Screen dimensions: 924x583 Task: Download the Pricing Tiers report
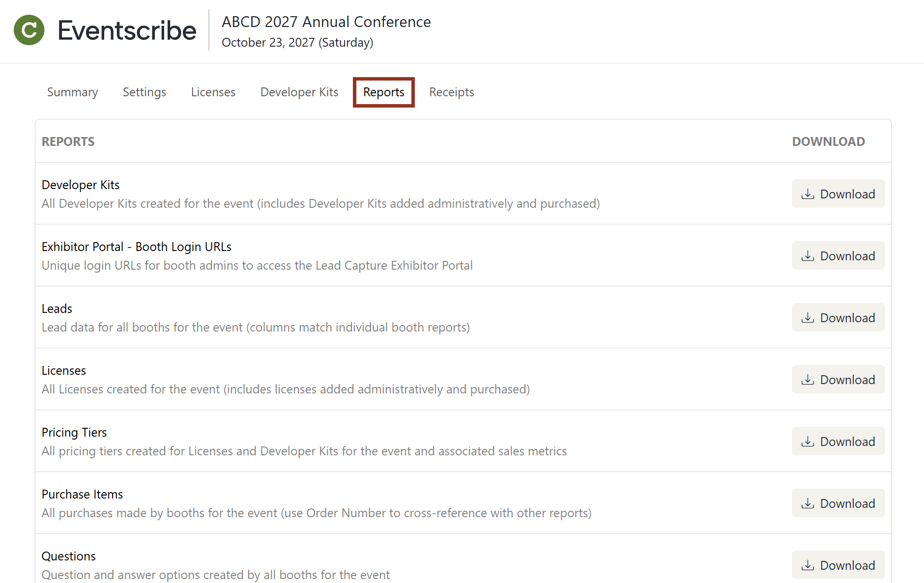(x=838, y=441)
